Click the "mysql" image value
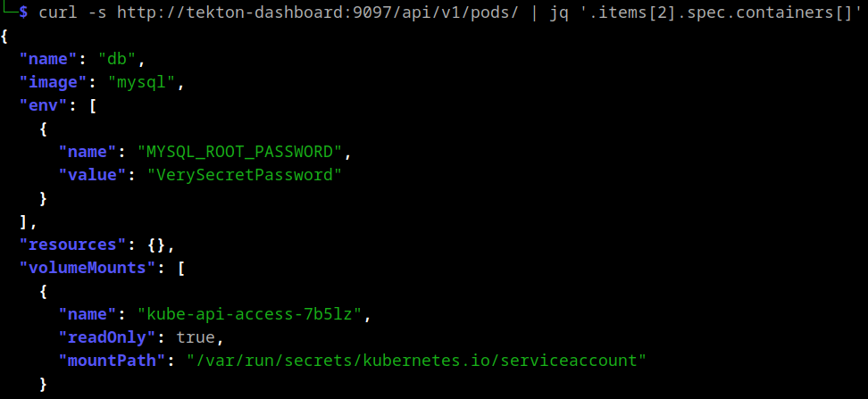The height and width of the screenshot is (399, 868). [141, 82]
